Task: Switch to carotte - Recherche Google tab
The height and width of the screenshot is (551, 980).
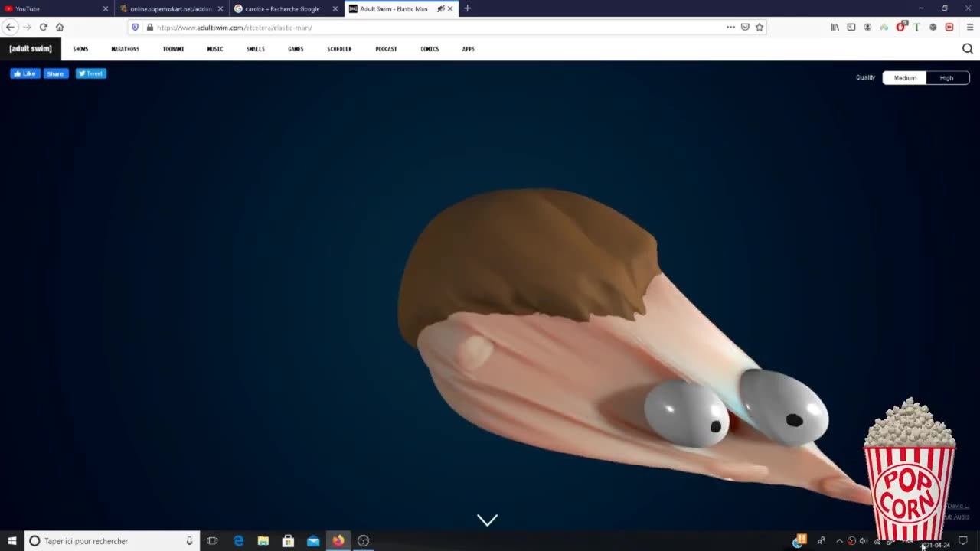Action: coord(286,9)
